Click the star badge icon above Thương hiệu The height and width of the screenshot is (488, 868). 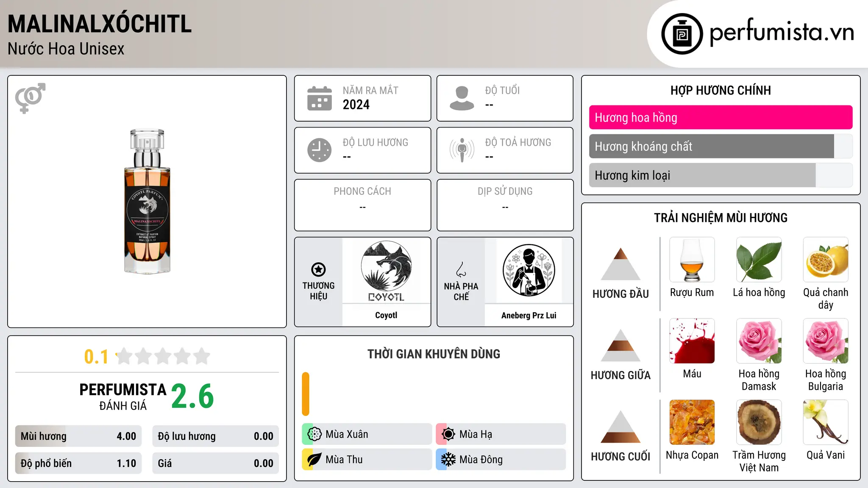coord(318,269)
